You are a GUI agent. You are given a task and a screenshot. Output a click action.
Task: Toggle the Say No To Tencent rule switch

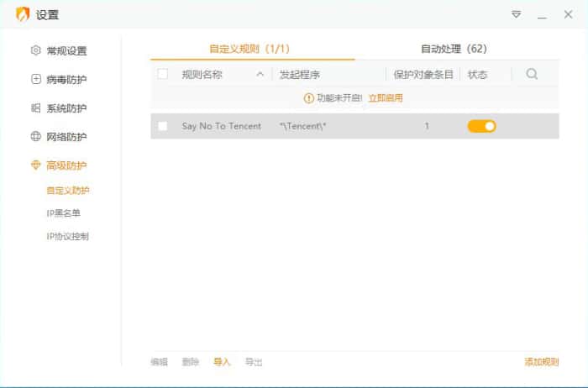pyautogui.click(x=481, y=126)
